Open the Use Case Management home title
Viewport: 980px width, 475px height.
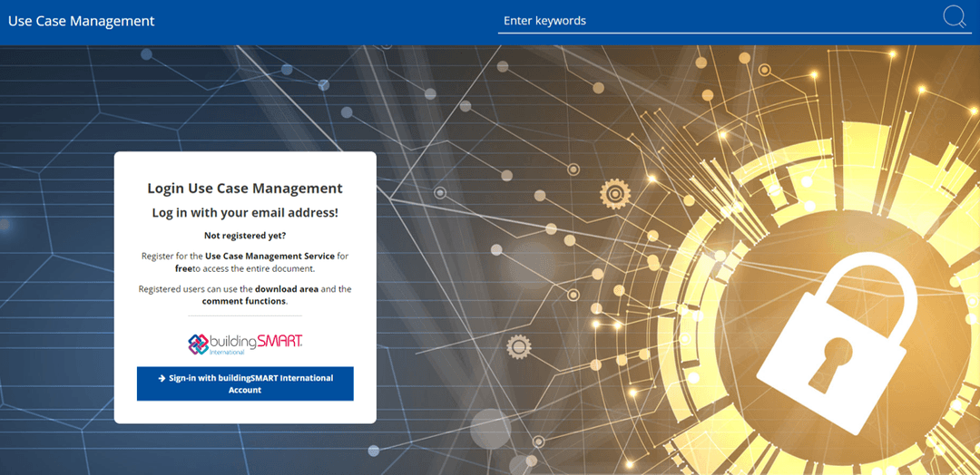click(82, 21)
